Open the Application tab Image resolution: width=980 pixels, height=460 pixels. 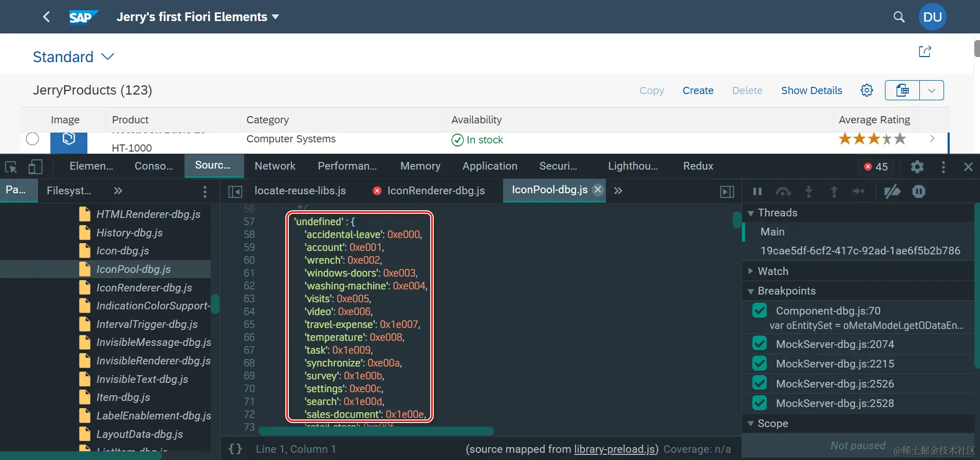(x=490, y=166)
